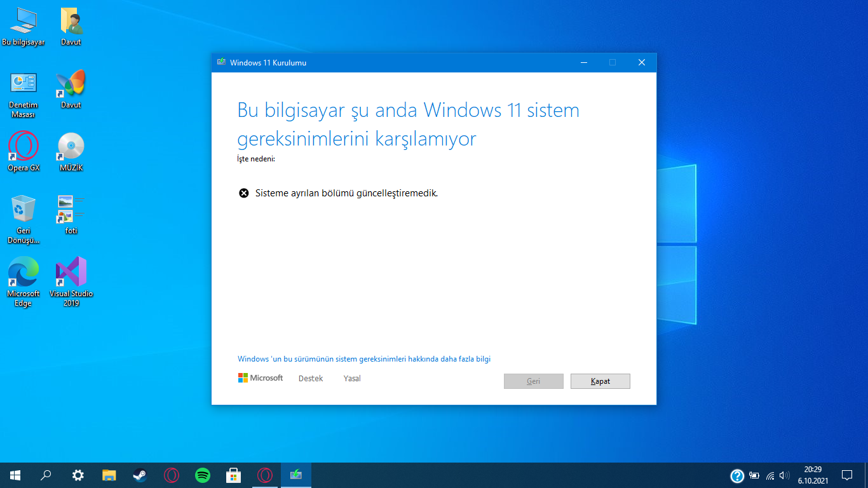The width and height of the screenshot is (868, 488).
Task: Select the Microsoft Edge desktop shortcut
Action: tap(24, 283)
